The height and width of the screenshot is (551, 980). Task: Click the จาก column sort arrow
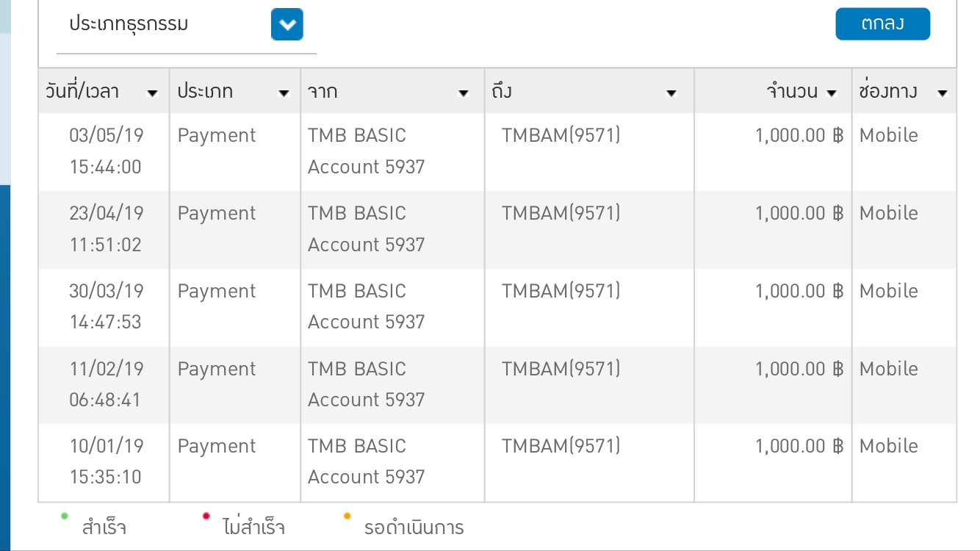(464, 93)
